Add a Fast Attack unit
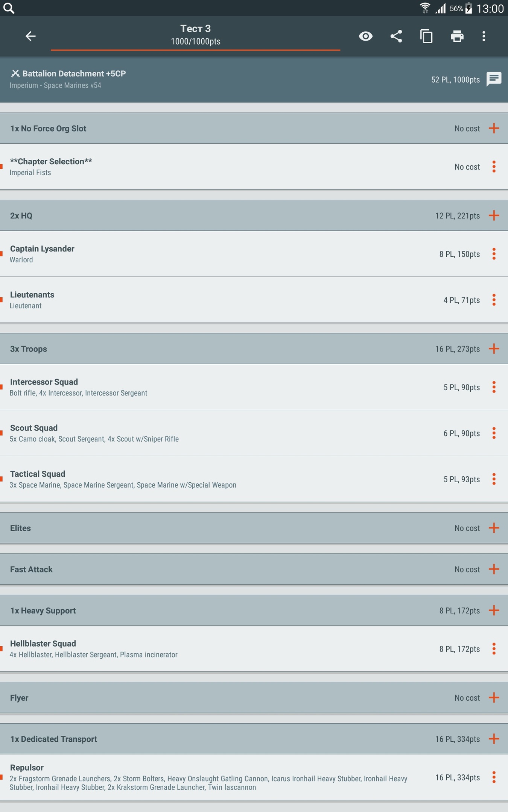Viewport: 508px width, 812px height. [x=494, y=569]
